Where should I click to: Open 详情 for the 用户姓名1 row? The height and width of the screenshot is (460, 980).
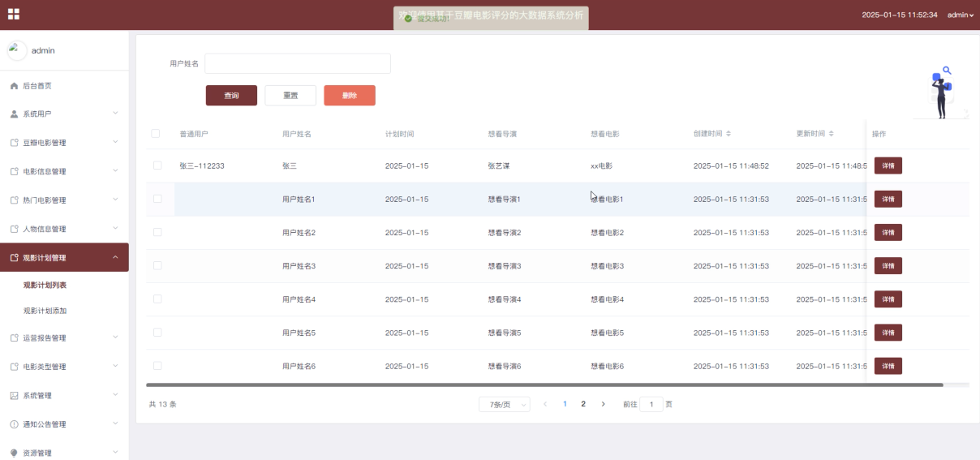[x=888, y=199]
